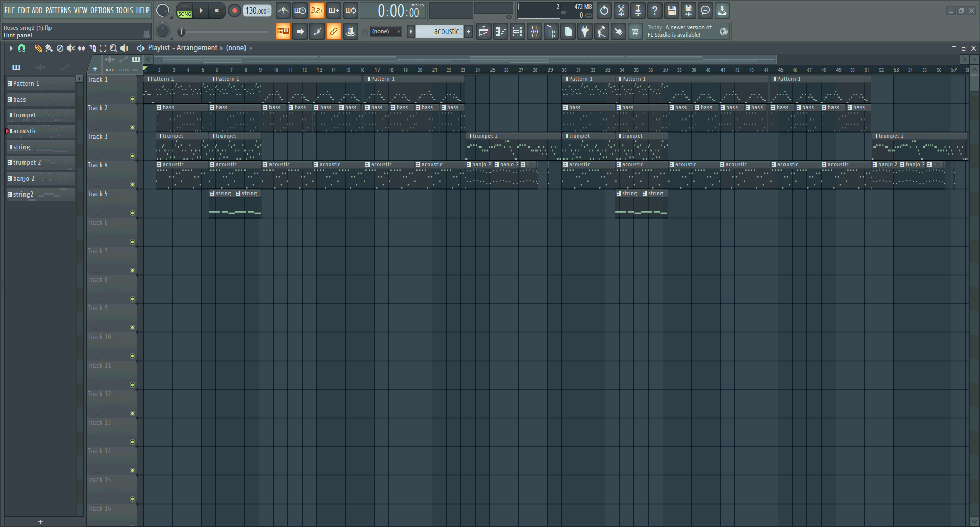Open the content library shopping cart icon
This screenshot has height=527, width=980.
pos(635,32)
